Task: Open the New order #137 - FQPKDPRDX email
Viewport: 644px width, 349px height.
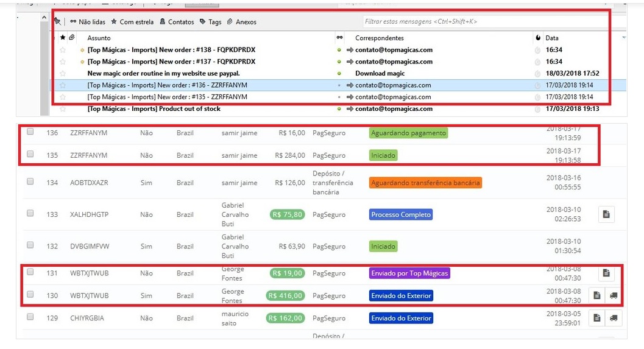Action: (x=171, y=62)
